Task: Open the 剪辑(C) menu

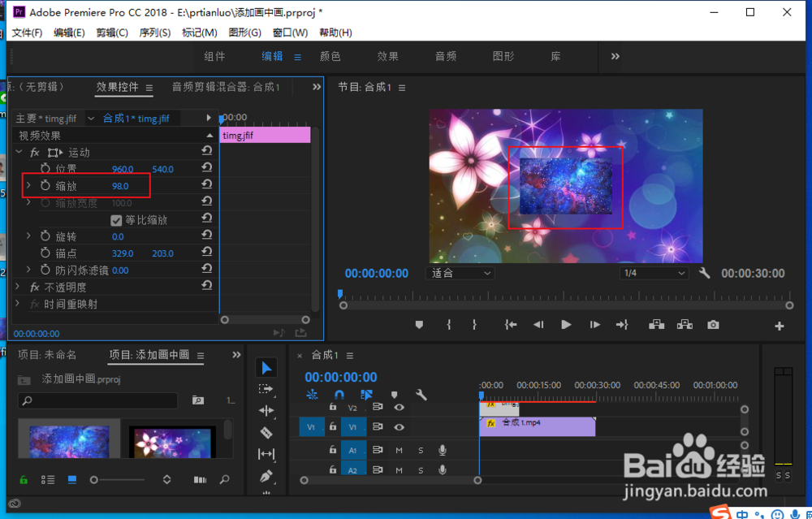Action: coord(112,32)
